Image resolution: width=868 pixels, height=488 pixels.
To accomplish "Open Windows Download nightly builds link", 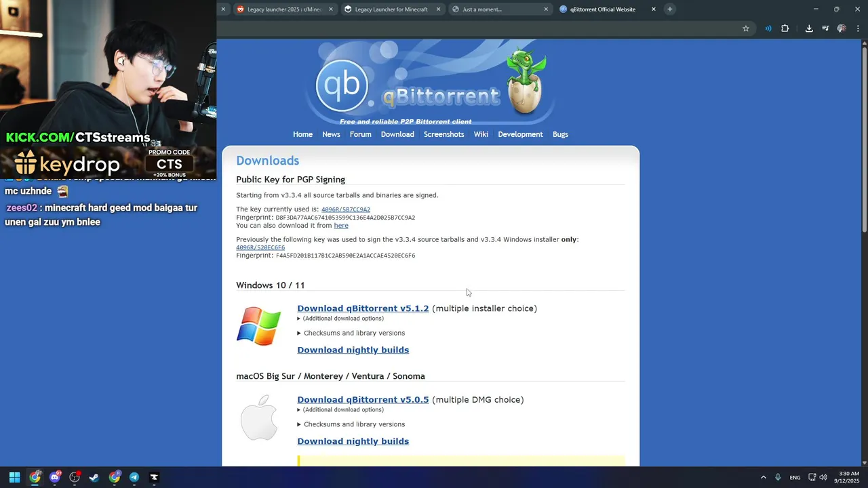I will 353,350.
